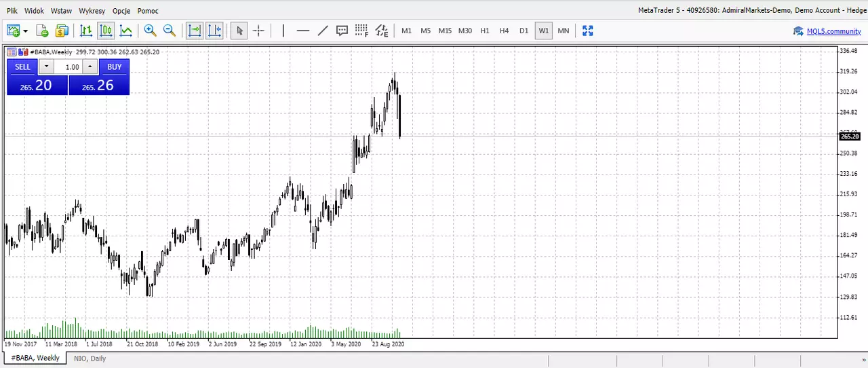
Task: Insert a text label comment object
Action: click(342, 31)
